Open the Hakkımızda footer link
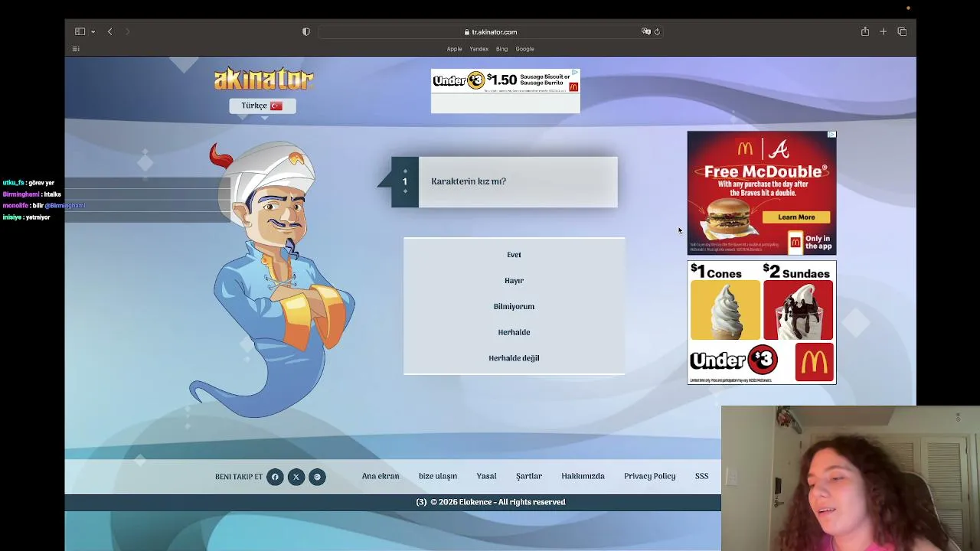980x551 pixels. [583, 476]
